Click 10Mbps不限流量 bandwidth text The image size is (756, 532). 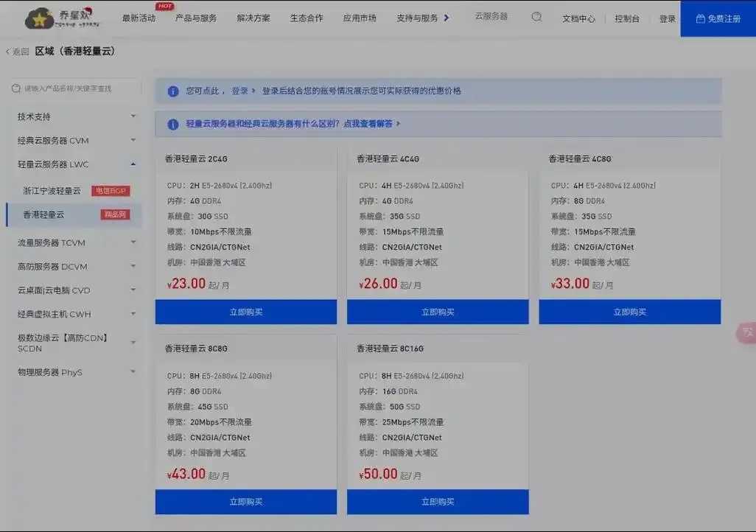pos(221,232)
